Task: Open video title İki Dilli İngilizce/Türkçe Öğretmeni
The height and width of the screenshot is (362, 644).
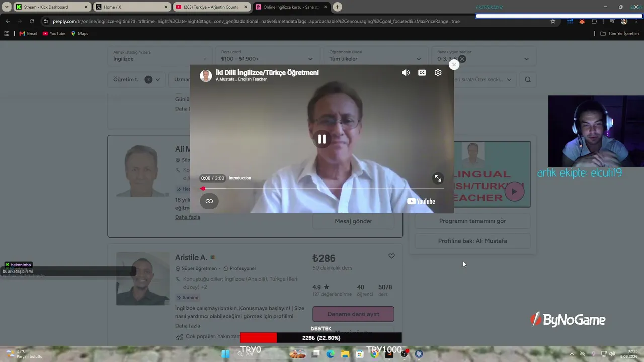Action: [x=267, y=73]
